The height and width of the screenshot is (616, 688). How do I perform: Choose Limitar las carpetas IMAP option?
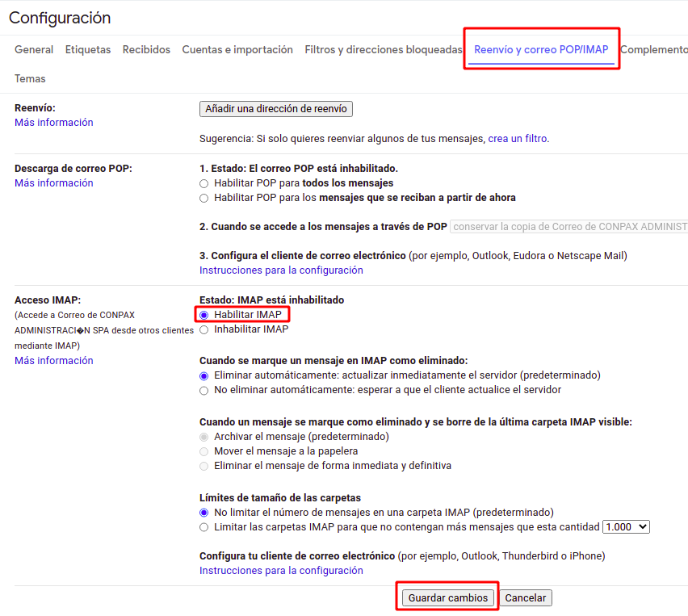coord(203,527)
